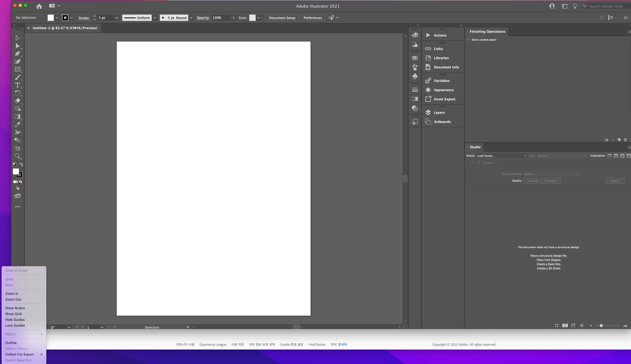Open the Load Scene dropdown
This screenshot has height=364, width=631.
coord(501,156)
